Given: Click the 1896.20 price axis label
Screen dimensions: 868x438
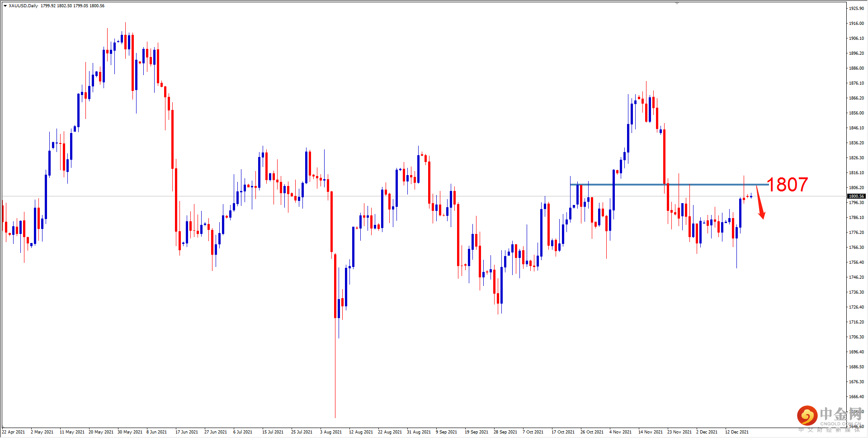Looking at the screenshot, I should (856, 53).
